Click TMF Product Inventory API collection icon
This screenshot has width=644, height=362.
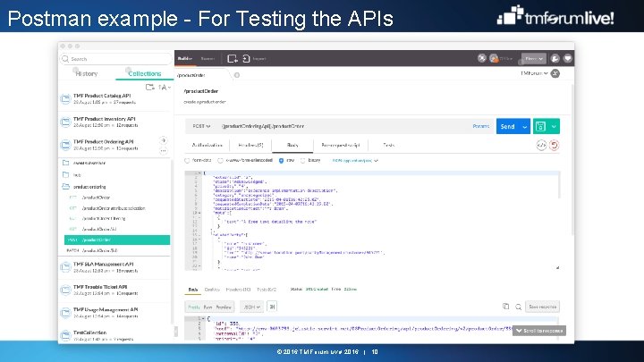point(65,122)
